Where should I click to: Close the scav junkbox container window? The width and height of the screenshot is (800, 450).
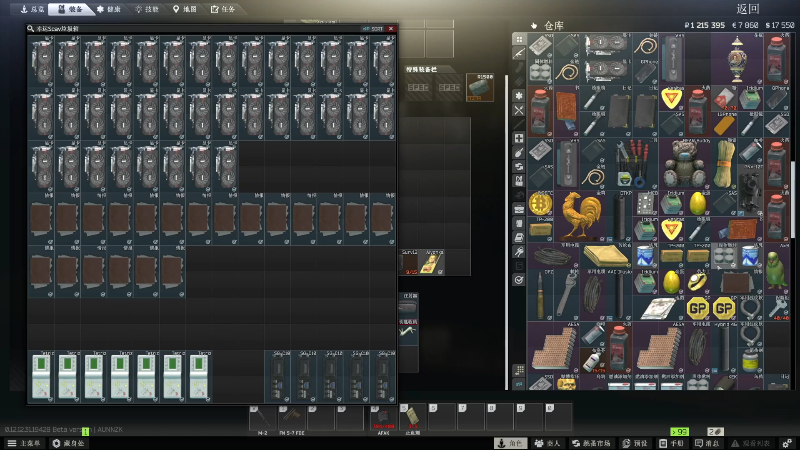click(x=391, y=29)
